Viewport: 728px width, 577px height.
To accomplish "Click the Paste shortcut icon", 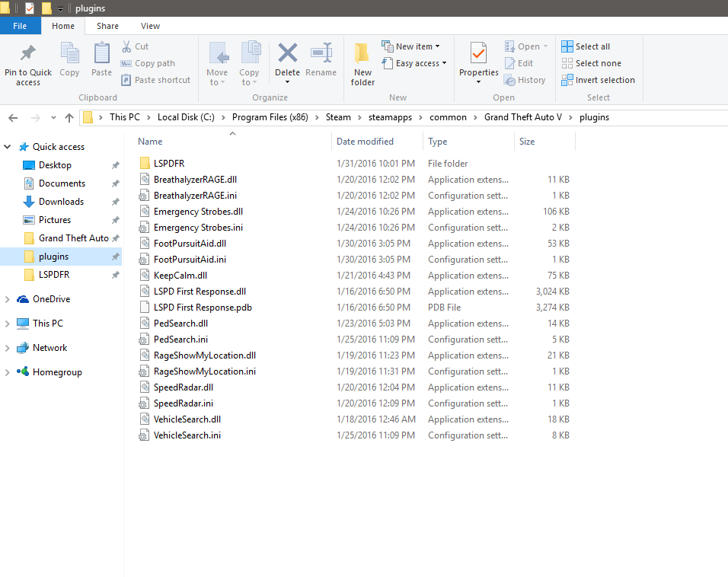I will [126, 80].
